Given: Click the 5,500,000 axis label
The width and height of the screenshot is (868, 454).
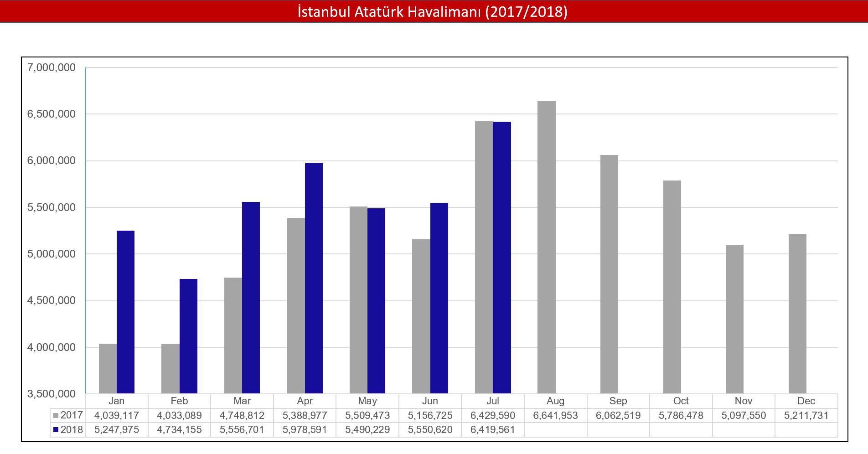Looking at the screenshot, I should click(x=52, y=208).
